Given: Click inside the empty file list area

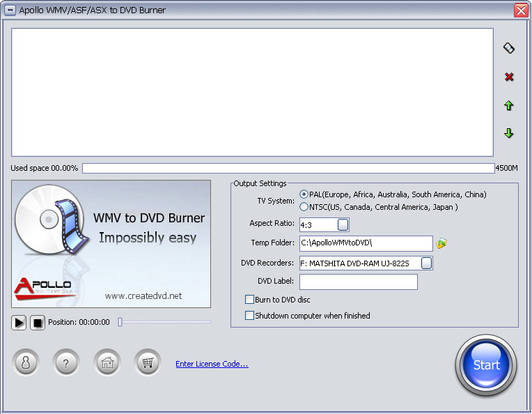Looking at the screenshot, I should coord(253,93).
